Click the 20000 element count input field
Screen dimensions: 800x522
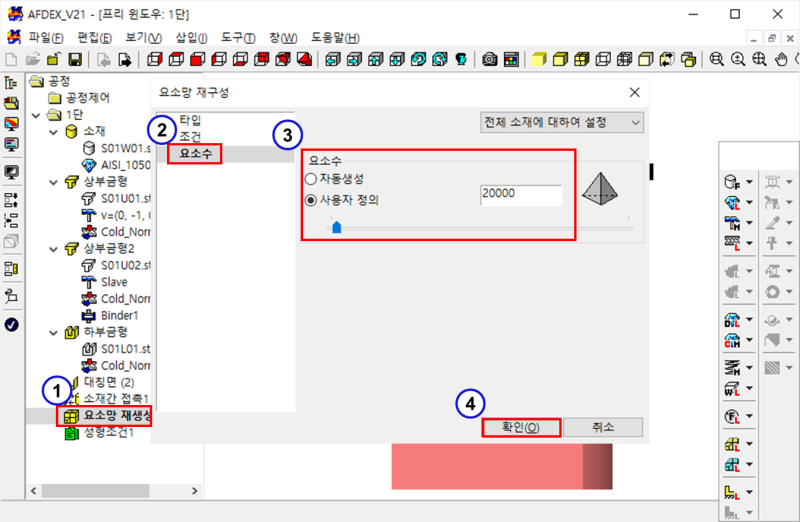(519, 194)
